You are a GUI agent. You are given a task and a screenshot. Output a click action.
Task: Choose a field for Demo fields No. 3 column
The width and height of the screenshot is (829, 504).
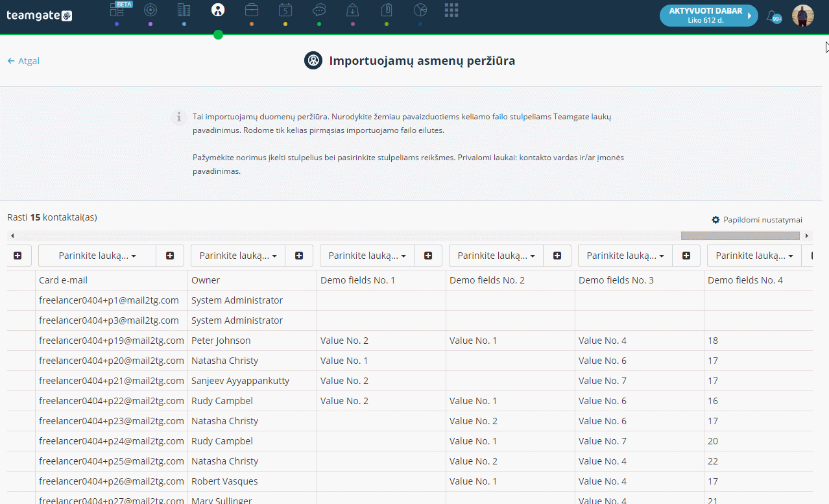coord(625,256)
